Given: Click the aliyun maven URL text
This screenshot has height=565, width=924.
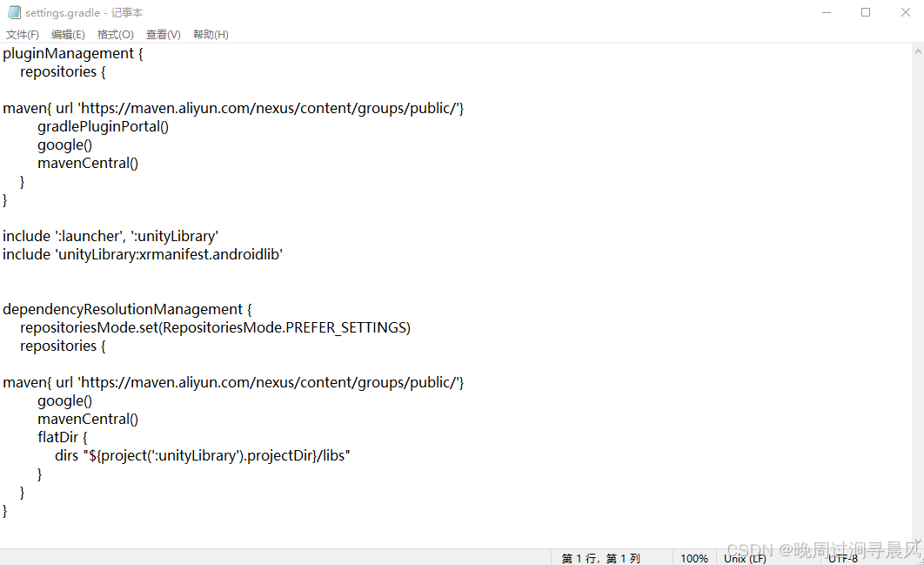Looking at the screenshot, I should pyautogui.click(x=261, y=107).
